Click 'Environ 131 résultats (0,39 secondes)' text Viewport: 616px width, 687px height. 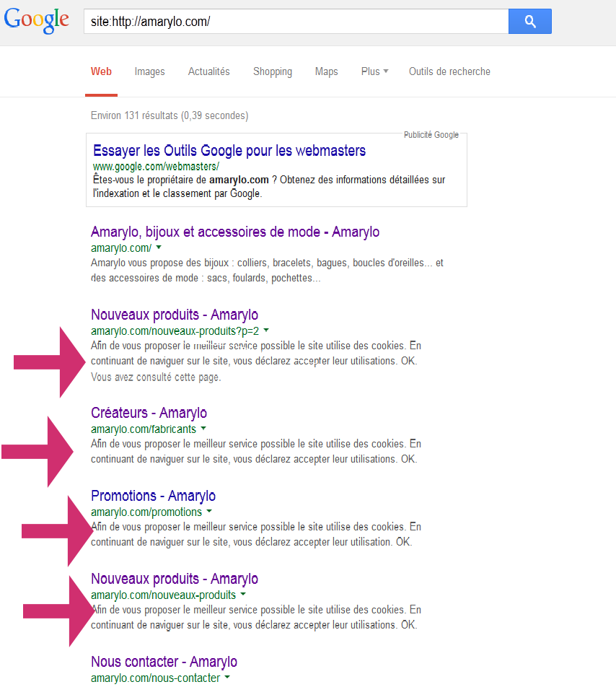point(170,115)
